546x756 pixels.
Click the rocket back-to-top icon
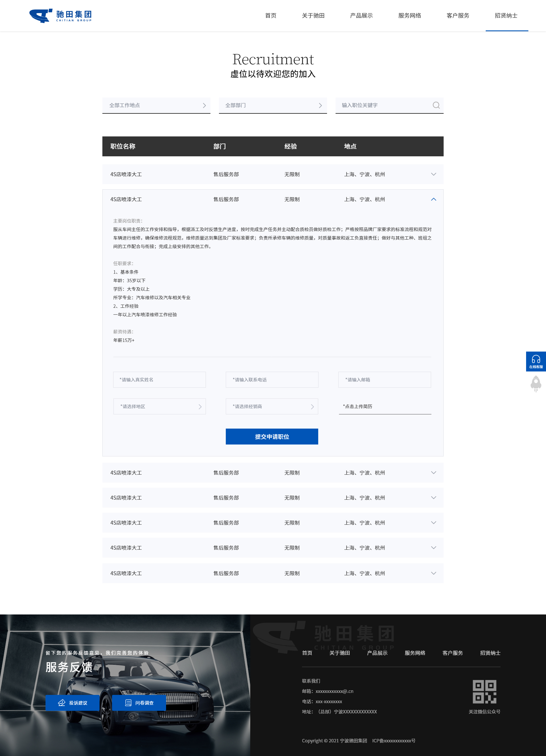coord(536,384)
